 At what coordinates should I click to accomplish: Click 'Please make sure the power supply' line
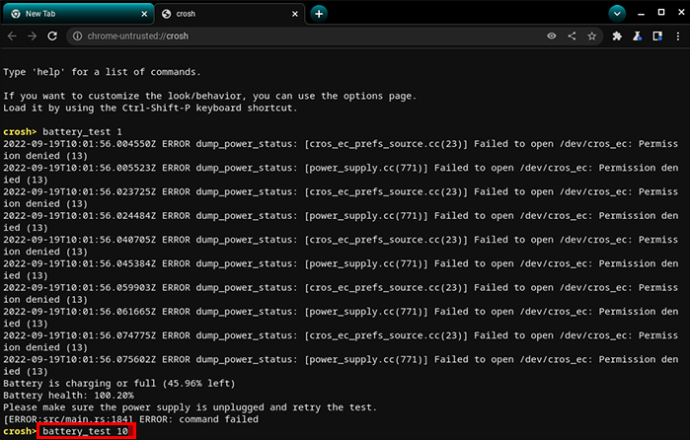pyautogui.click(x=190, y=407)
